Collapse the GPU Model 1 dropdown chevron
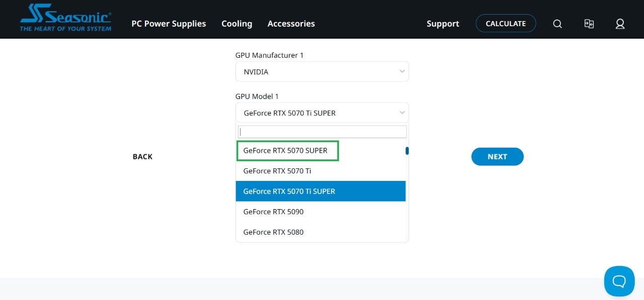 click(402, 113)
